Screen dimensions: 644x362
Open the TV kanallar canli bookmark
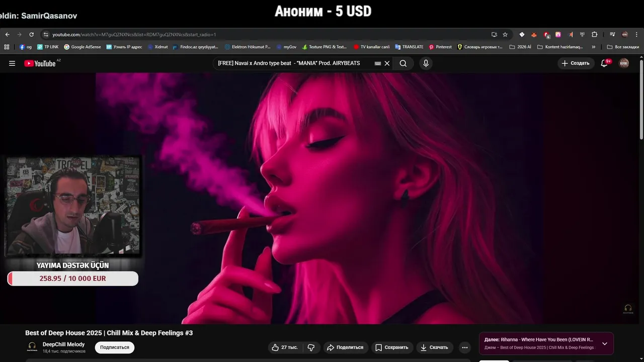pyautogui.click(x=372, y=47)
